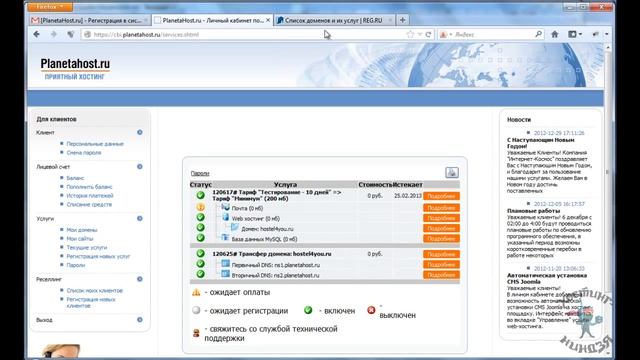The height and width of the screenshot is (360, 640).
Task: Click the green status icon for Web хостинг
Action: pyautogui.click(x=200, y=218)
